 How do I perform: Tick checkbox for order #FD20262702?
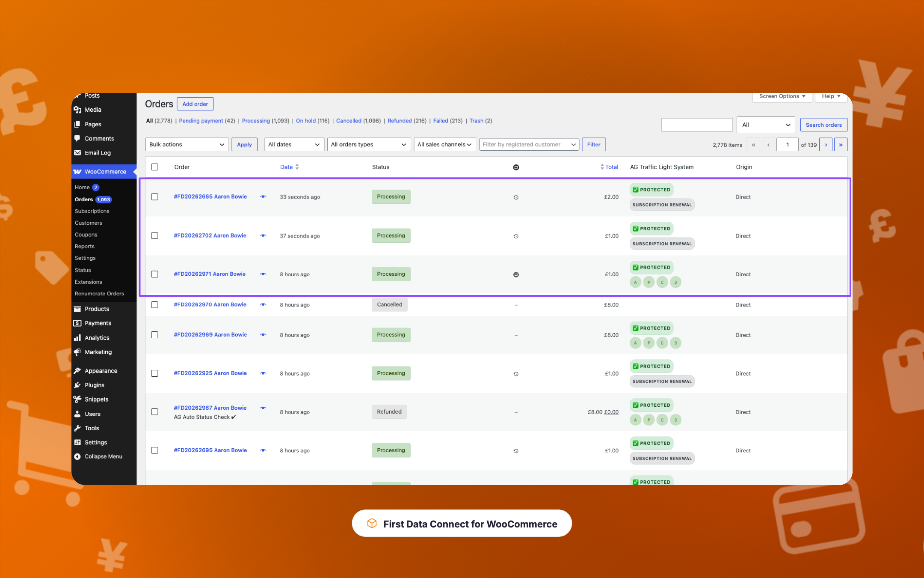[x=155, y=236]
